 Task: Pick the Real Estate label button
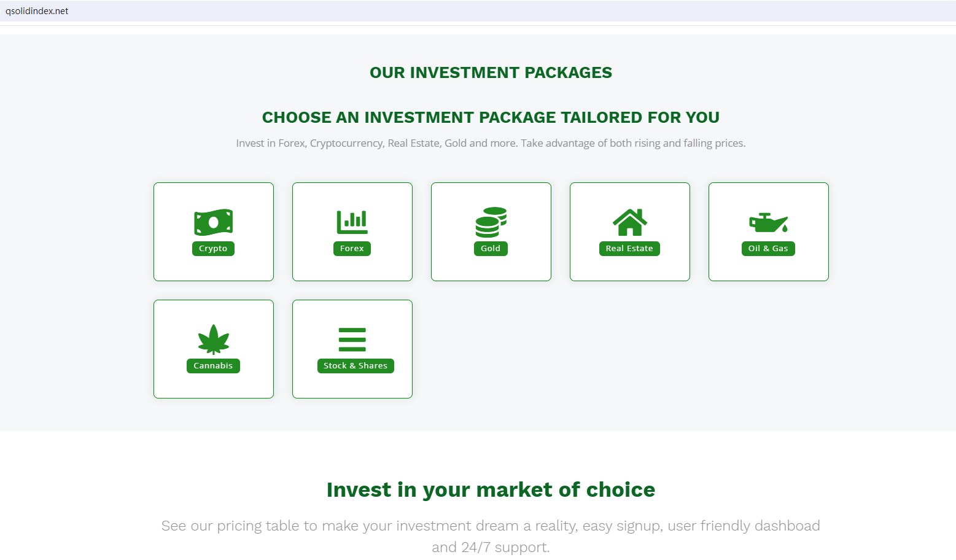629,249
